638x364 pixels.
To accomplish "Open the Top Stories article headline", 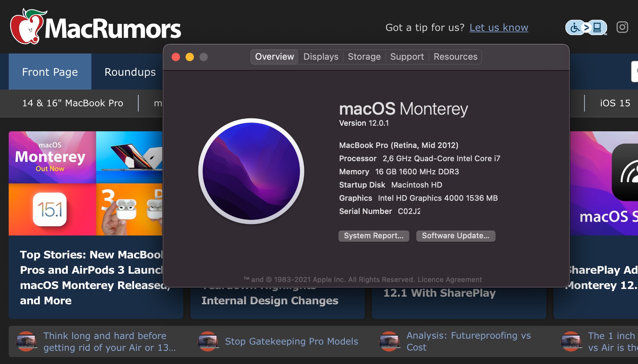I will (91, 278).
